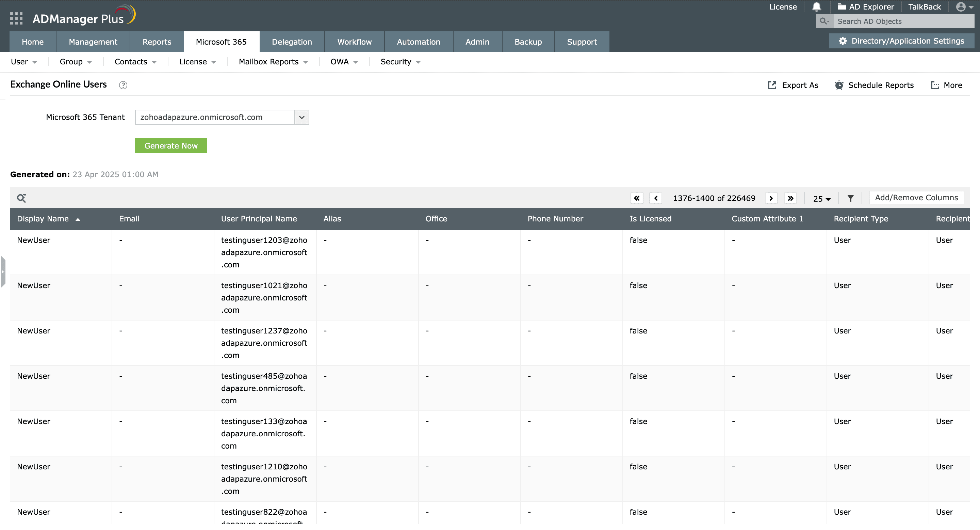Click the table search magnifier icon
This screenshot has width=980, height=530.
21,198
